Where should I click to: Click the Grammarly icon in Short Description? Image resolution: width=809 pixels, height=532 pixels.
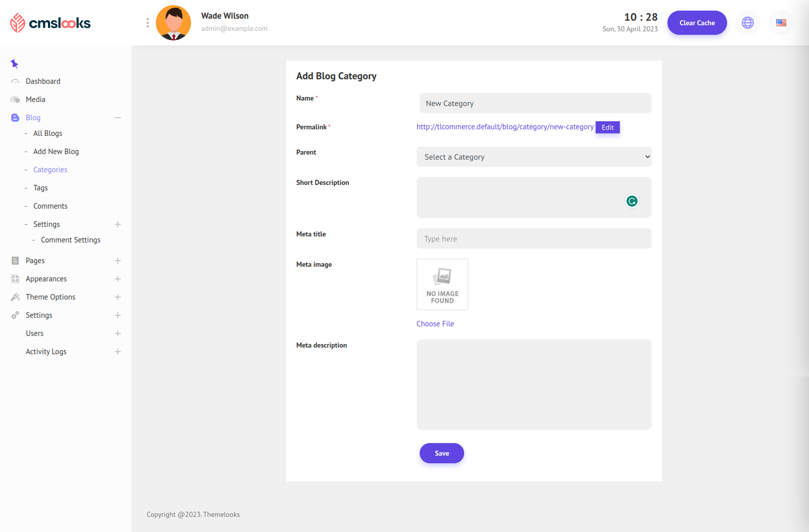[x=632, y=201]
